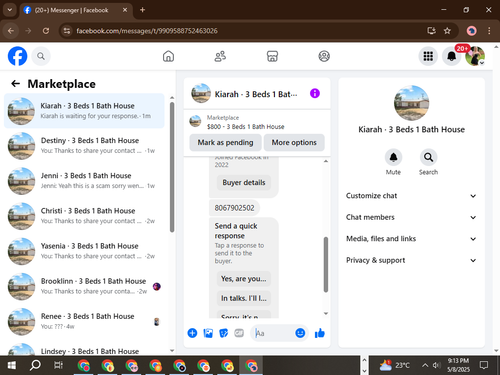Open Task View on the taskbar

[x=58, y=366]
